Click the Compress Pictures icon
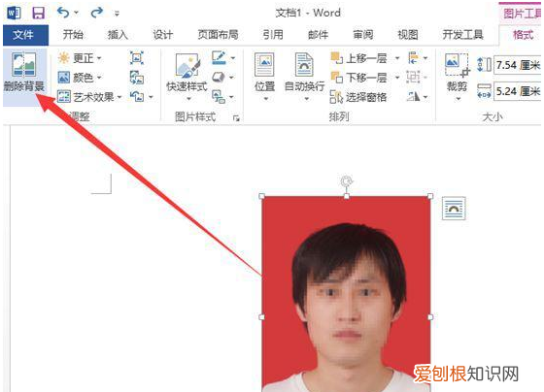Viewport: 544px width, 392px height. coord(137,57)
